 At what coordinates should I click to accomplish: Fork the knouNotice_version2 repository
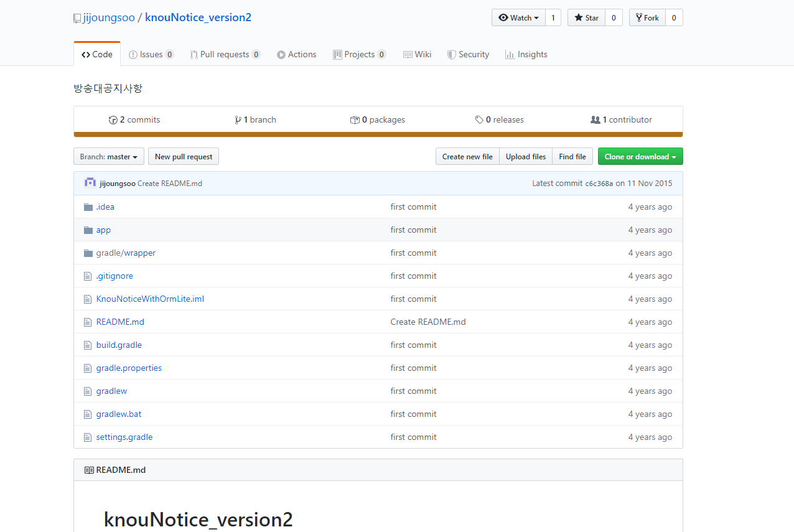tap(647, 17)
